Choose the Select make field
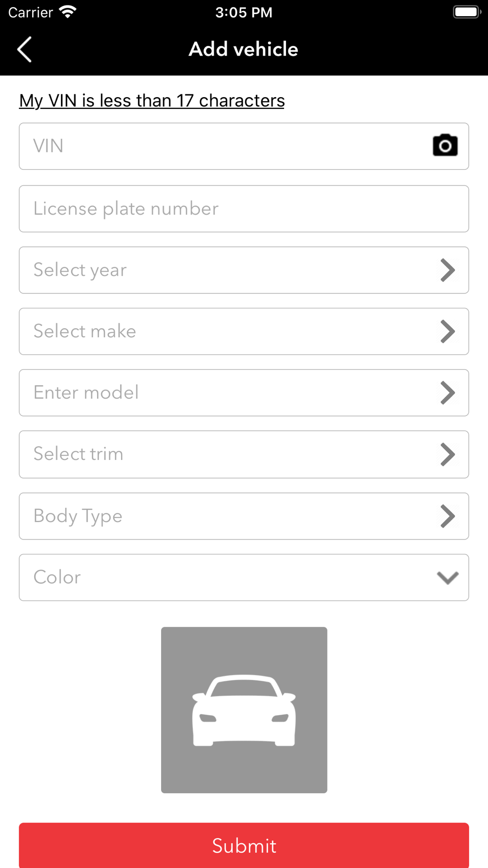This screenshot has width=488, height=868. coord(244,331)
